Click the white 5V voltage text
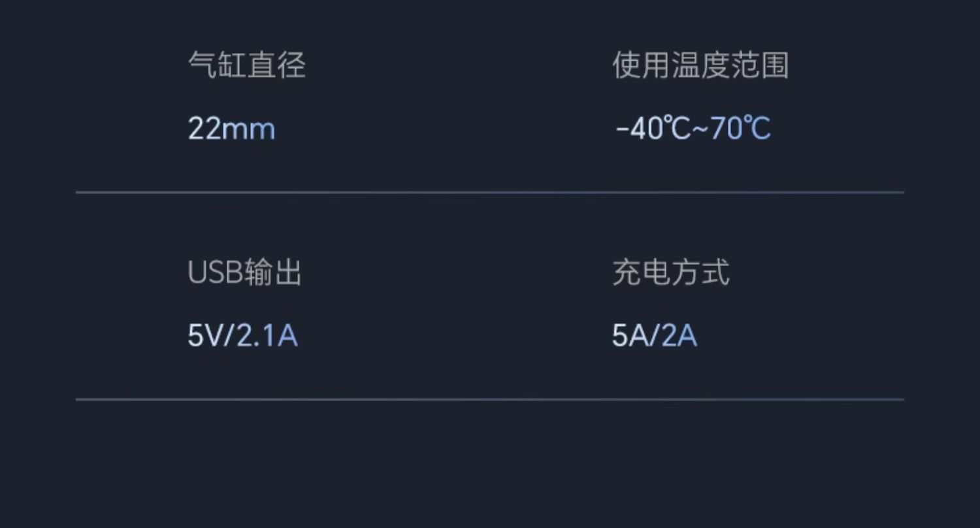980x528 pixels. (205, 337)
